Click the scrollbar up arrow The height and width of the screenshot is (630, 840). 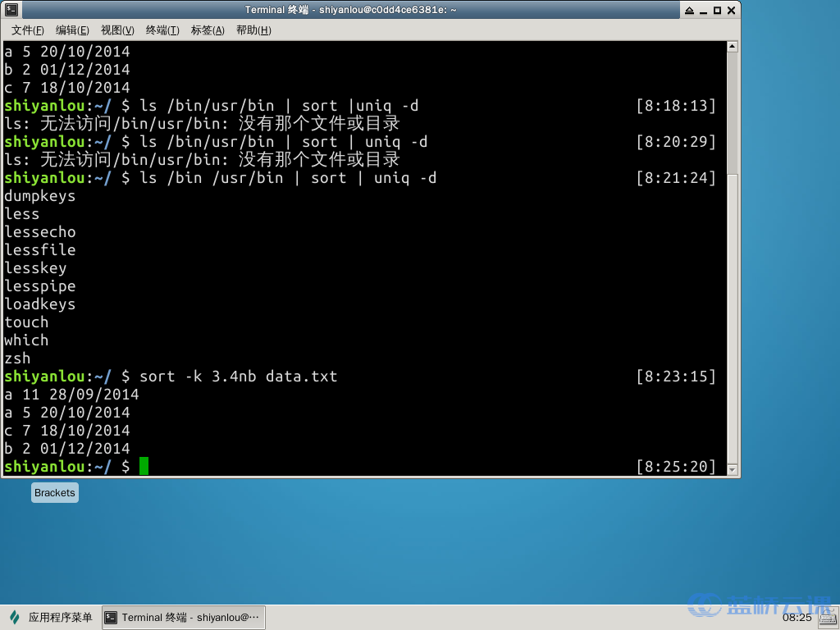click(733, 47)
